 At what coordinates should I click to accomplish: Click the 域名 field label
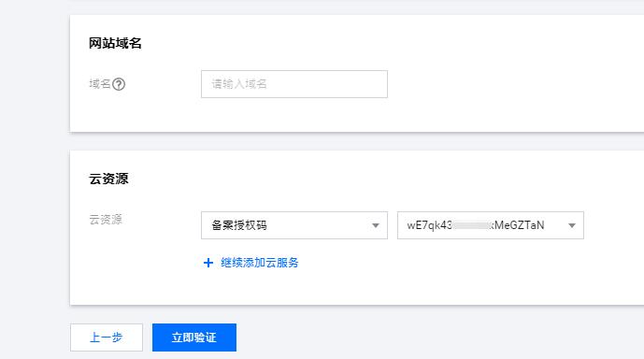pos(100,84)
